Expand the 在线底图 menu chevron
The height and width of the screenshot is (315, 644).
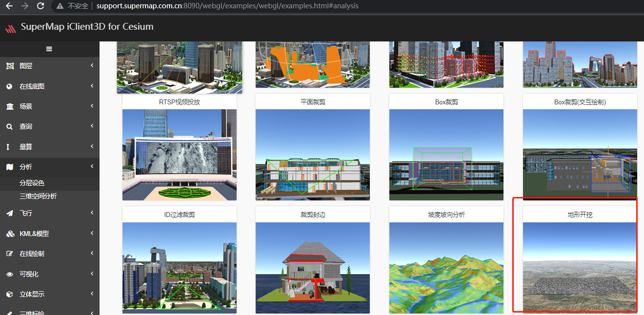pyautogui.click(x=92, y=86)
